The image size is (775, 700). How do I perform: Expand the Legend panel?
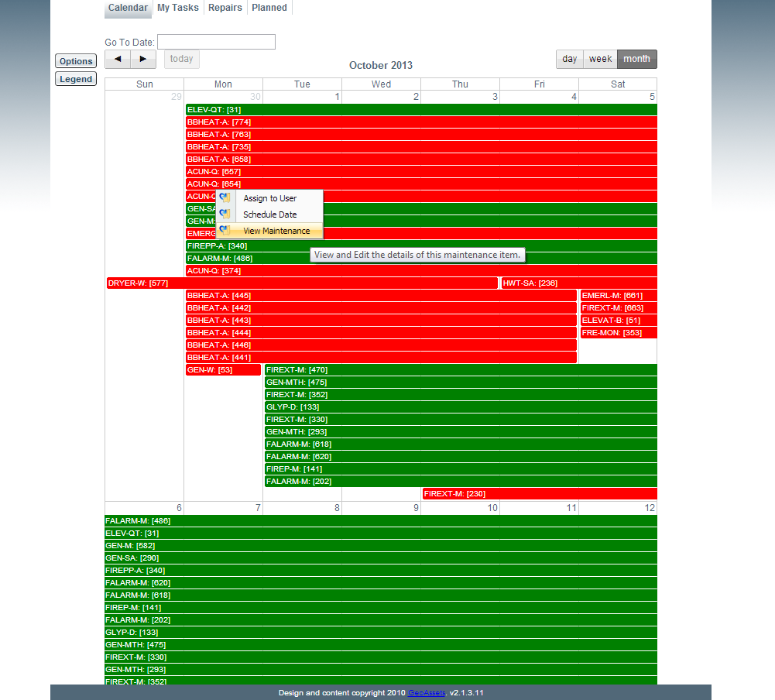(76, 79)
